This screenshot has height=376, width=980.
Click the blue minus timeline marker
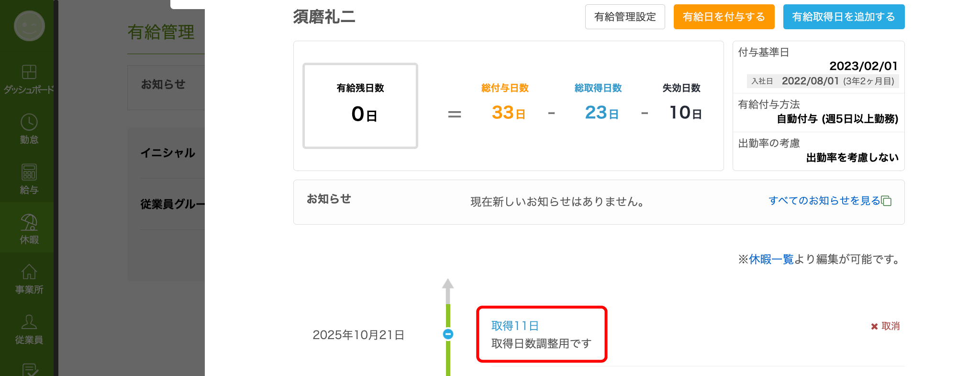pyautogui.click(x=448, y=334)
